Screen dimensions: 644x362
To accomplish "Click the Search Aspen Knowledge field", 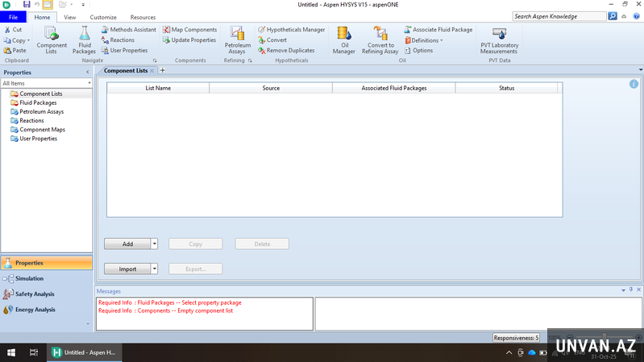I will 559,16.
